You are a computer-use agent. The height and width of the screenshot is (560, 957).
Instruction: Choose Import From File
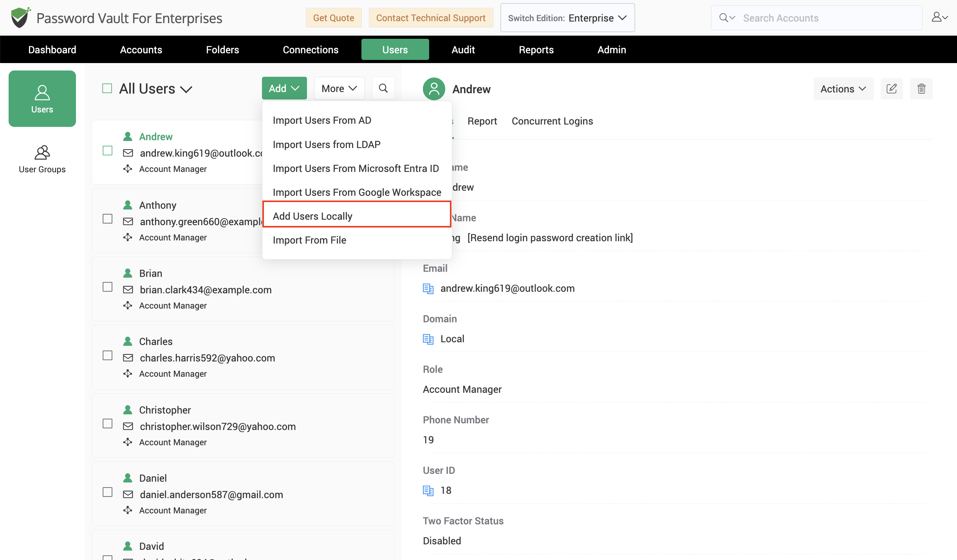pos(357,240)
